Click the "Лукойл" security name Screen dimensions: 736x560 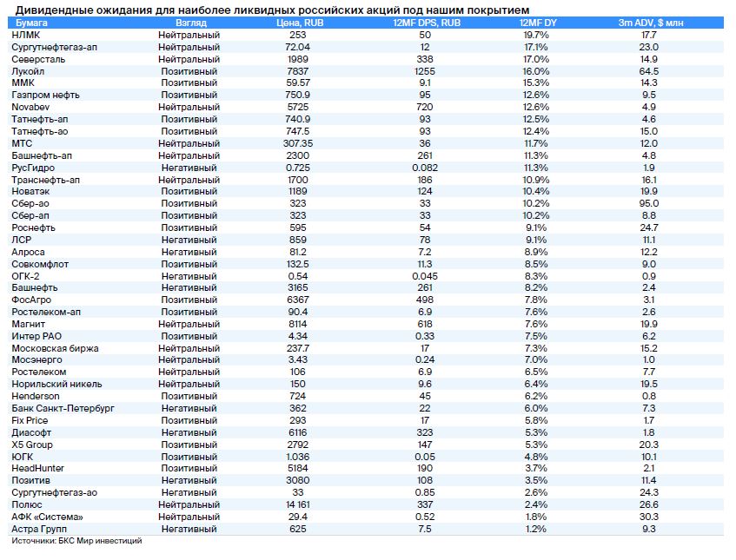[x=28, y=72]
